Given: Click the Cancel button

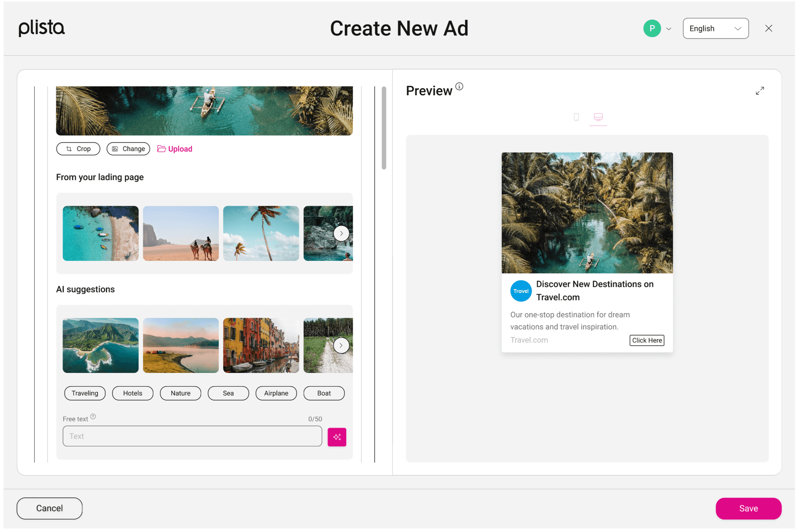Looking at the screenshot, I should point(49,508).
